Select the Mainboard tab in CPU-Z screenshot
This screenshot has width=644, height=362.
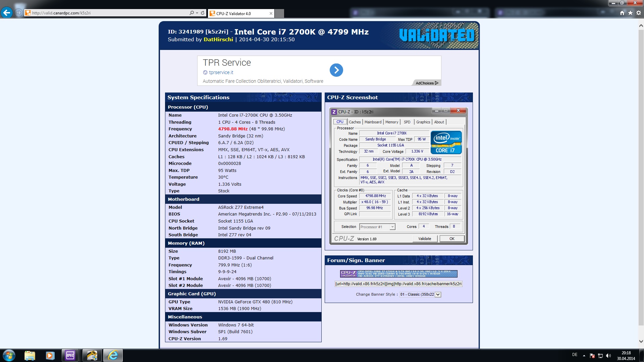pyautogui.click(x=373, y=122)
